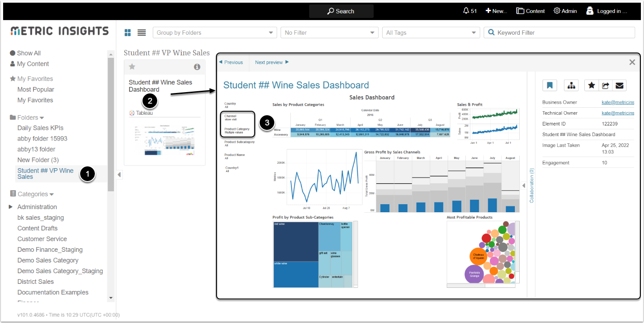Select Most Popular in sidebar
The width and height of the screenshot is (644, 323).
pos(36,89)
